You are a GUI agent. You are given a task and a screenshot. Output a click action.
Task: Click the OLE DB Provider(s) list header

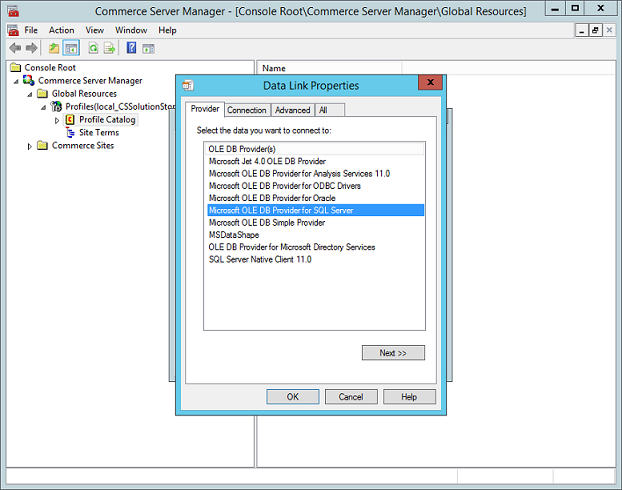click(x=314, y=149)
